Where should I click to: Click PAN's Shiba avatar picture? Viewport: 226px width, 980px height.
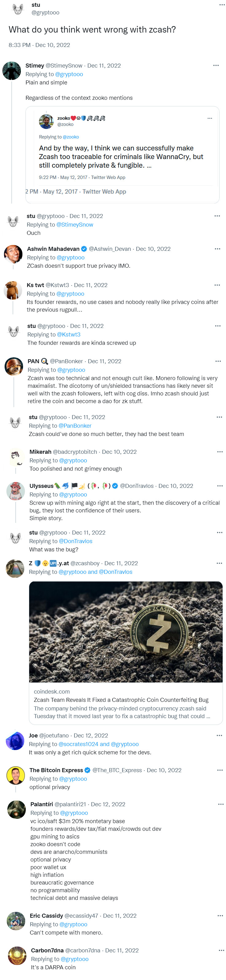pos(14,367)
